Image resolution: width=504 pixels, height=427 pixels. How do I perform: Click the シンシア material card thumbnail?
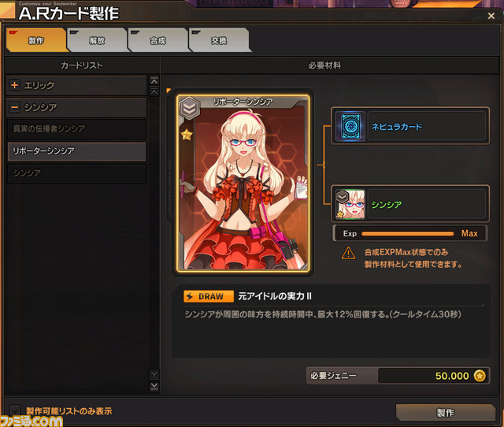coord(350,204)
